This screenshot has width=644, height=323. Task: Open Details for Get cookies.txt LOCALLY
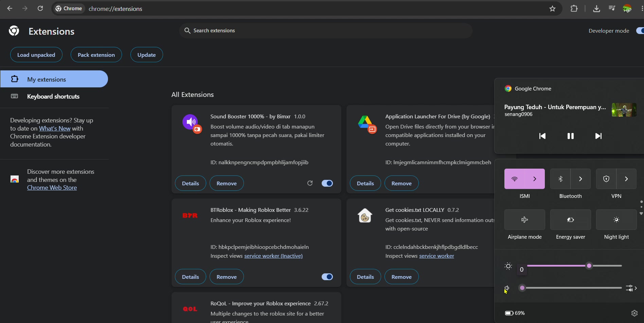pos(365,277)
